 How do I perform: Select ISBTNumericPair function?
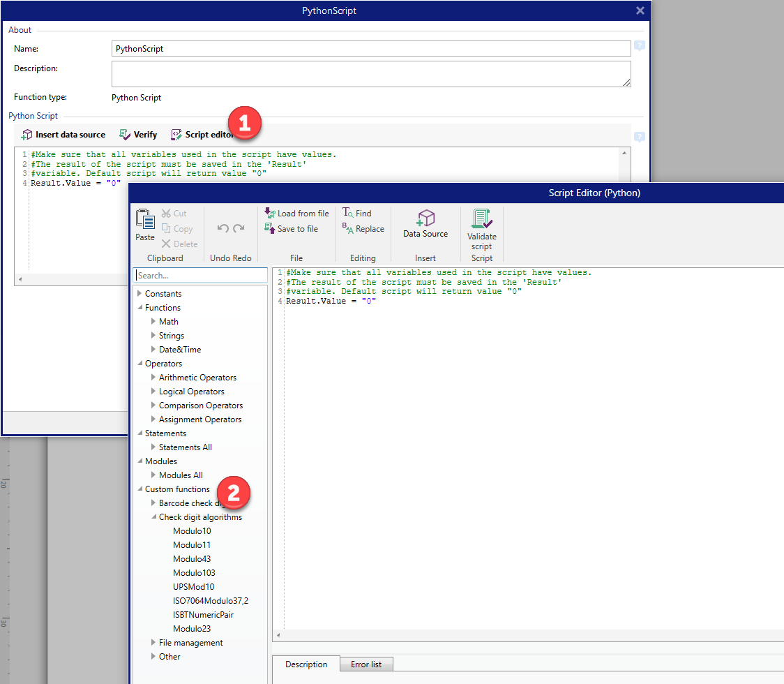coord(203,615)
